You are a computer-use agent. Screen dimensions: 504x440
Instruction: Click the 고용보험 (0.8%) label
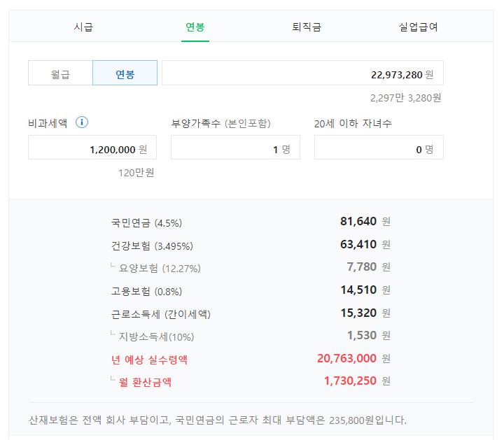click(146, 291)
